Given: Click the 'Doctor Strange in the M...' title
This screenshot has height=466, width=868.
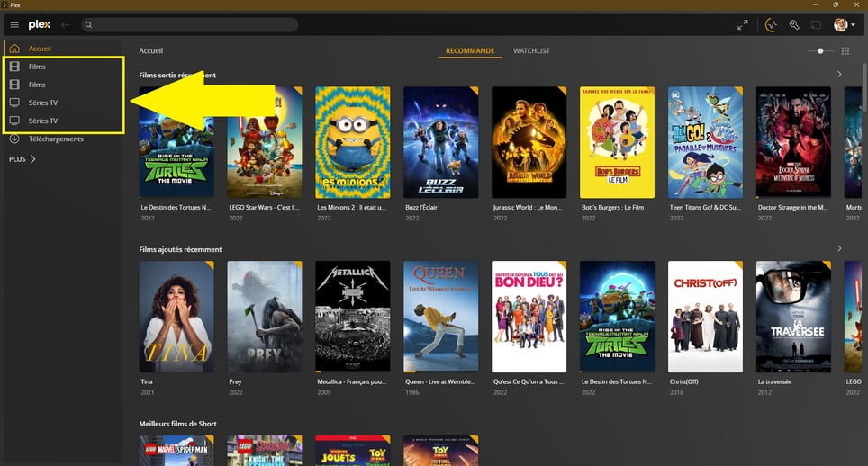Looking at the screenshot, I should pyautogui.click(x=792, y=207).
